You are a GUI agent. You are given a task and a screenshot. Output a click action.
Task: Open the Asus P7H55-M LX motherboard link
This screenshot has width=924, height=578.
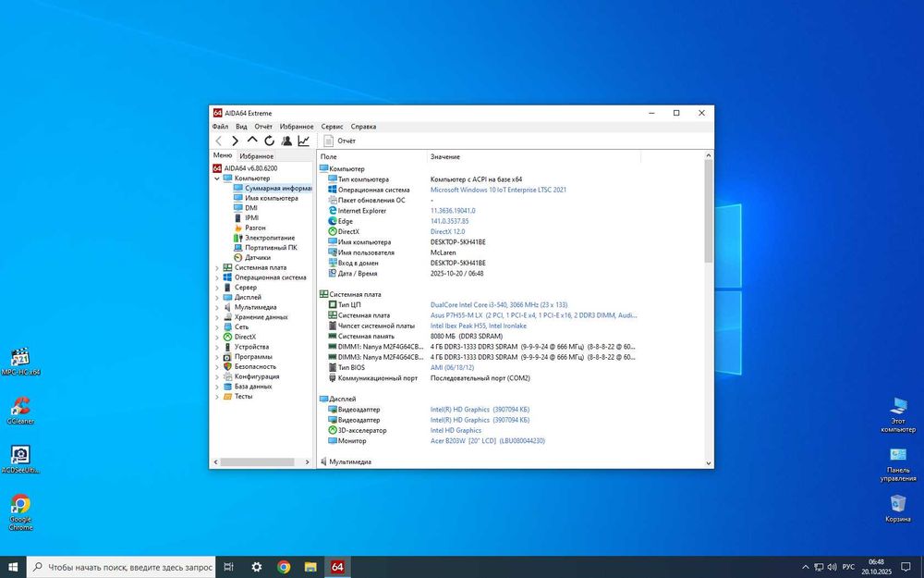pyautogui.click(x=533, y=315)
